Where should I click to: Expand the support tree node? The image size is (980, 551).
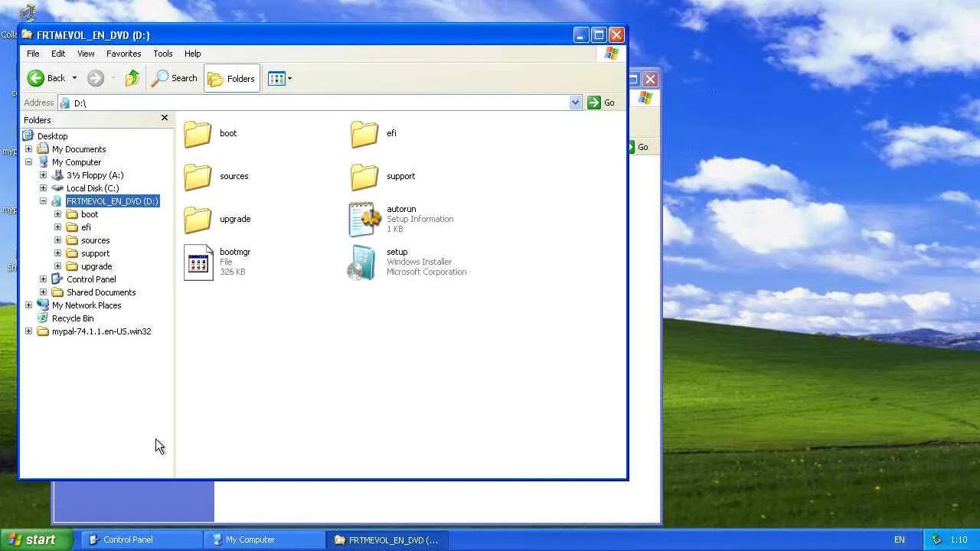click(57, 253)
